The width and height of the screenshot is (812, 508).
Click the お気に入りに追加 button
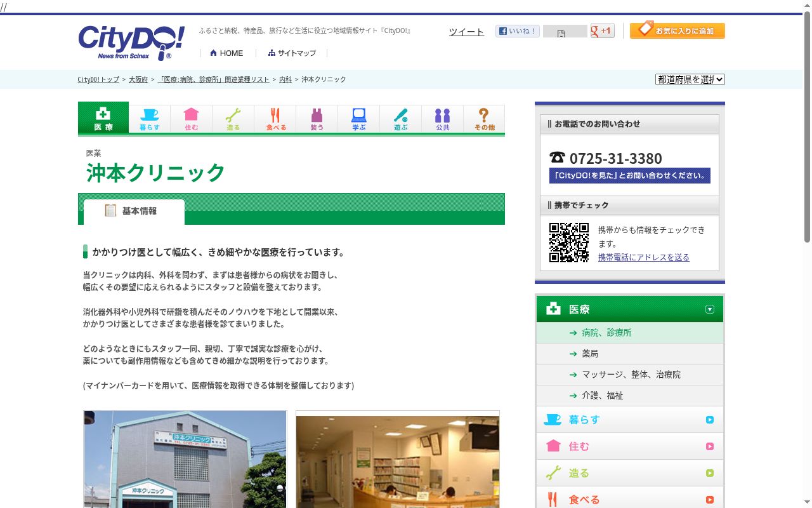[x=678, y=30]
